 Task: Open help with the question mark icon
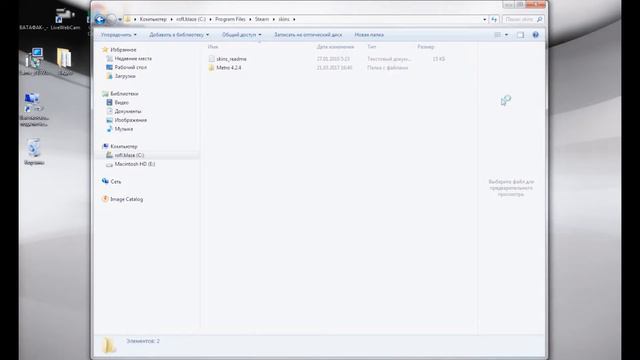point(536,35)
